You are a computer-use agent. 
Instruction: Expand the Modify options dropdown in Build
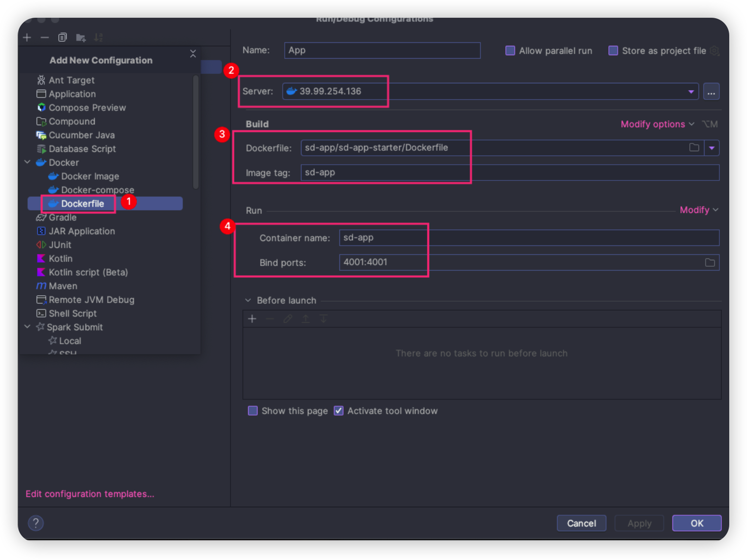(657, 124)
